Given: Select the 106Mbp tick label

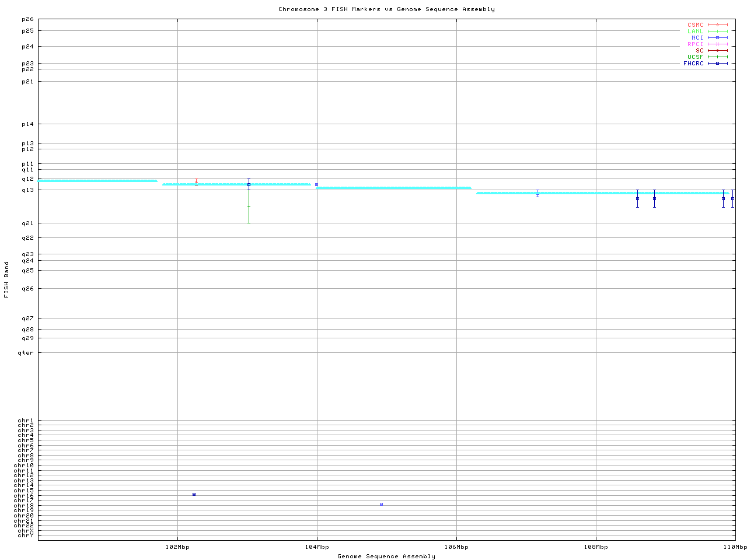Looking at the screenshot, I should 456,547.
